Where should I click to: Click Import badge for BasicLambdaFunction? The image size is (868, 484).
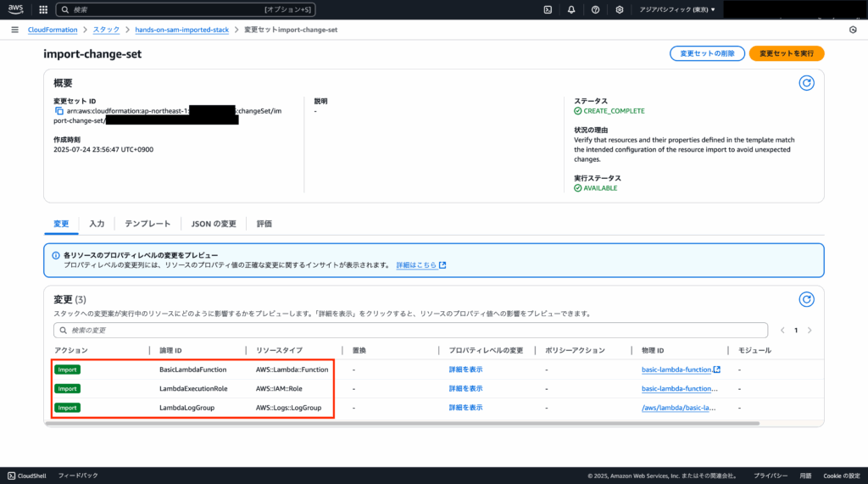coord(68,370)
